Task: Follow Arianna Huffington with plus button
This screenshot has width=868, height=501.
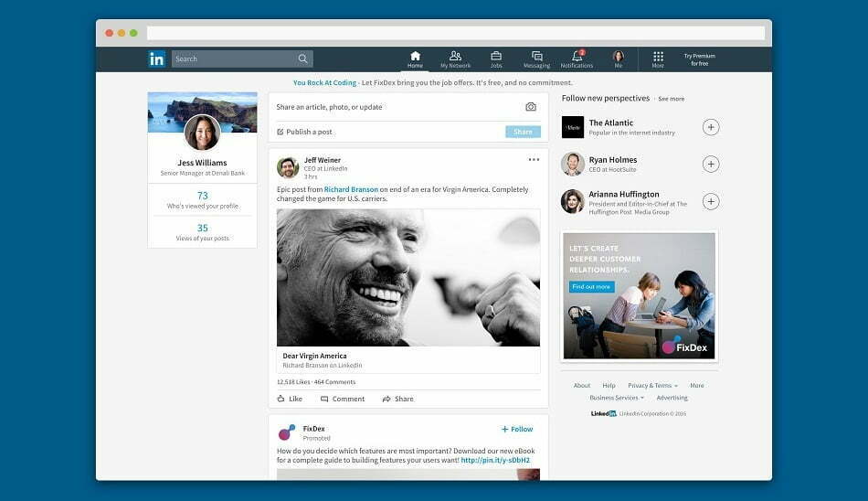Action: point(711,202)
